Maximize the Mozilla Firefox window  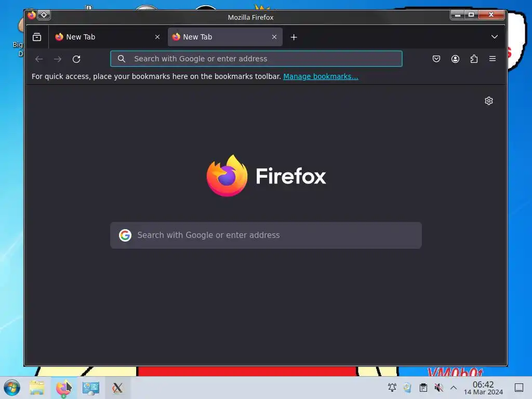[x=471, y=15]
